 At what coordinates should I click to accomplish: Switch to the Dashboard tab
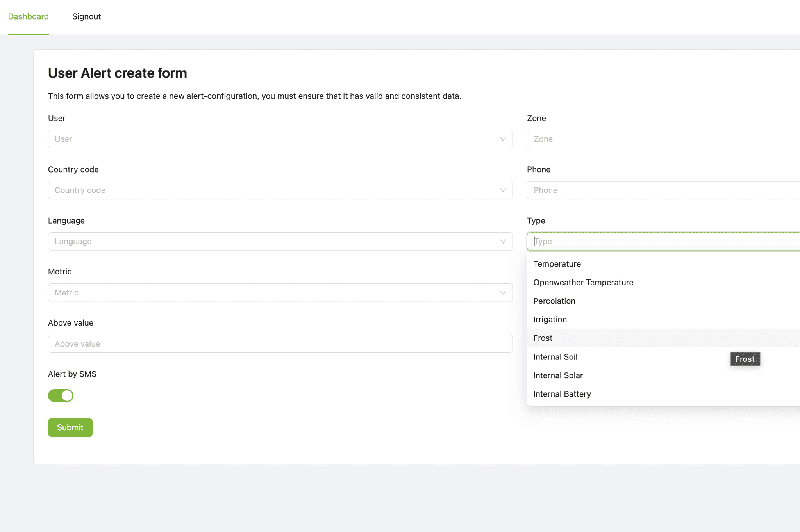coord(29,16)
